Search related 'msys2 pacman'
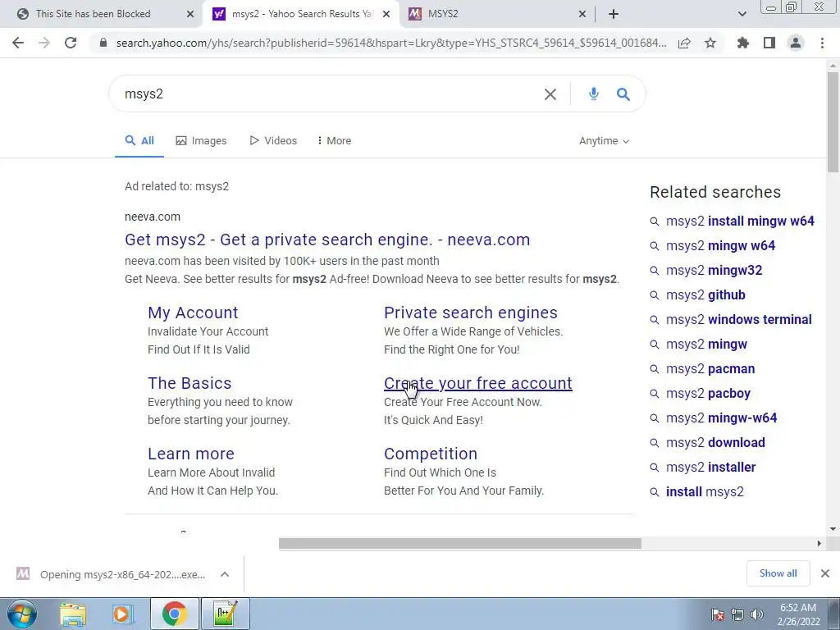 (x=710, y=369)
